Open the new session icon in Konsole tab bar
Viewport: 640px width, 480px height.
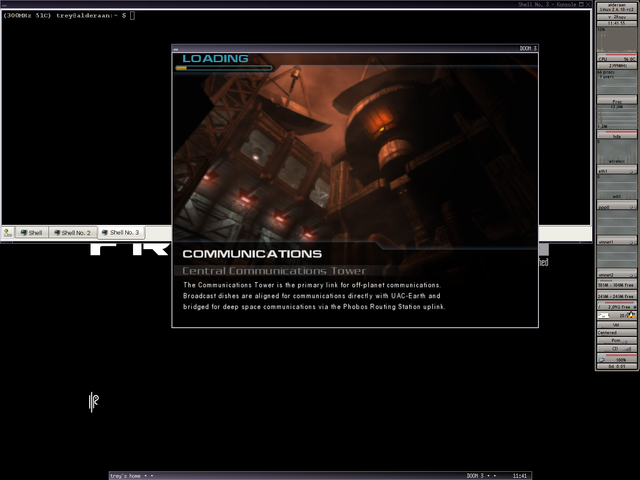pos(8,233)
